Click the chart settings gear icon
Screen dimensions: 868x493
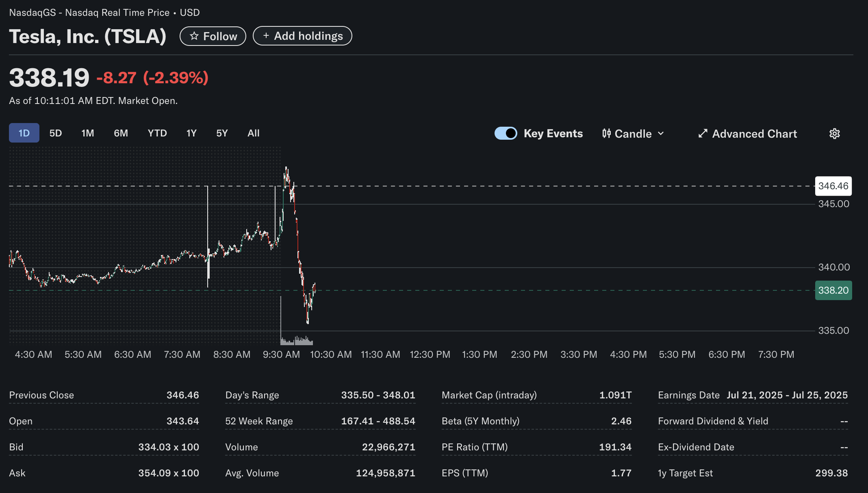click(x=834, y=134)
